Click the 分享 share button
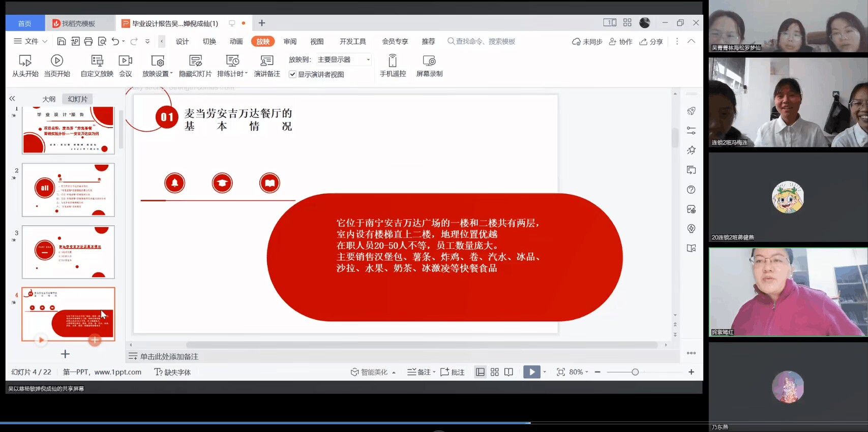Image resolution: width=868 pixels, height=432 pixels. (x=651, y=42)
